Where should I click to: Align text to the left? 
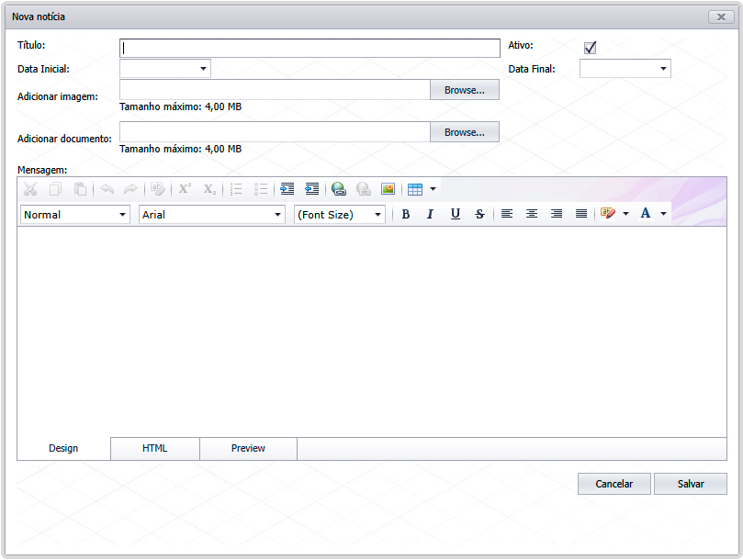pos(507,214)
